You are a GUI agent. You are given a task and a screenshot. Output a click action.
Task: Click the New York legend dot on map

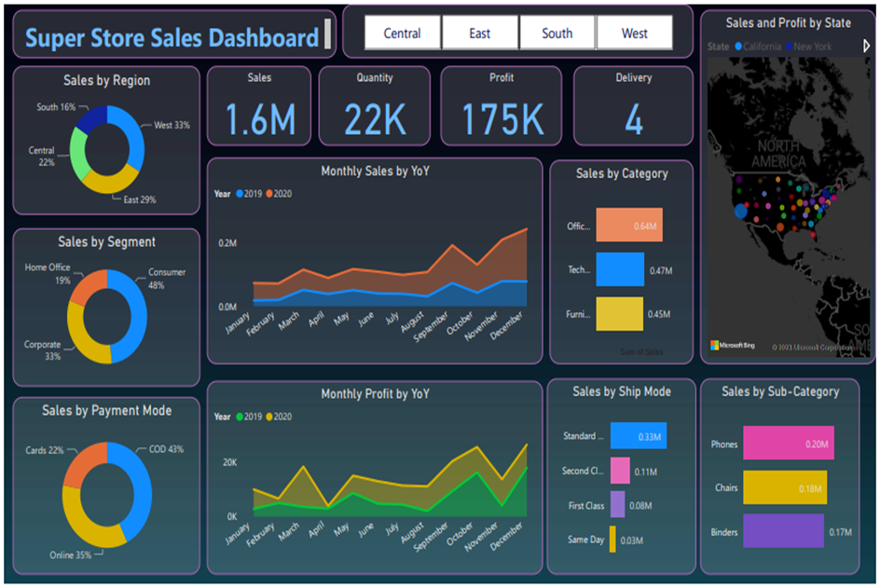point(789,46)
